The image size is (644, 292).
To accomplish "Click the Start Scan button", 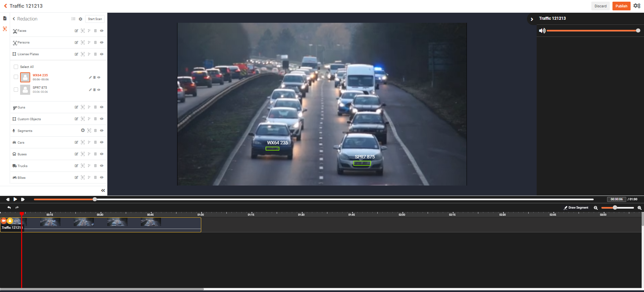I will pos(95,19).
